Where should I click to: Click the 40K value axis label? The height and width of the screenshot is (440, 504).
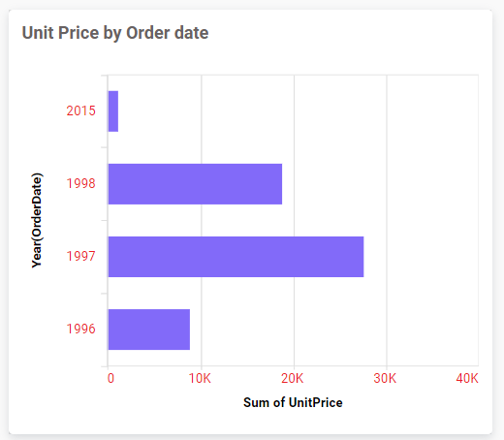point(467,378)
